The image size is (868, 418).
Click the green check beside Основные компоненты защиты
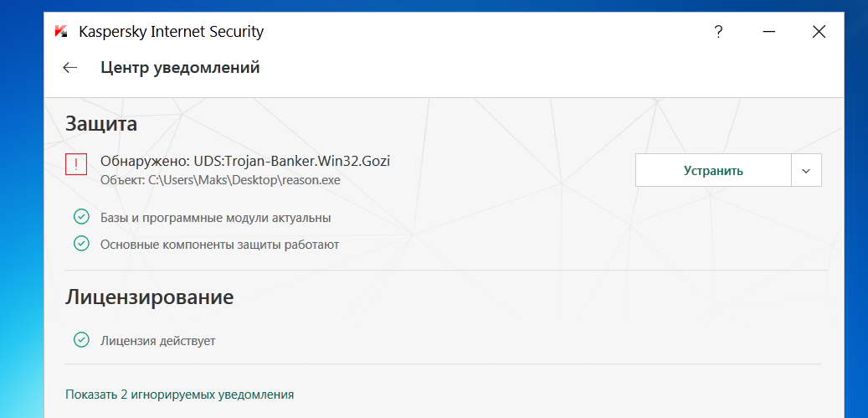tap(81, 244)
